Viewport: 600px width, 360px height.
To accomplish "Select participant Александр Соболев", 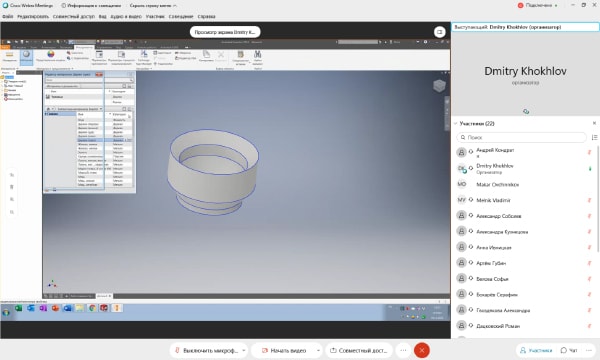I will (523, 216).
